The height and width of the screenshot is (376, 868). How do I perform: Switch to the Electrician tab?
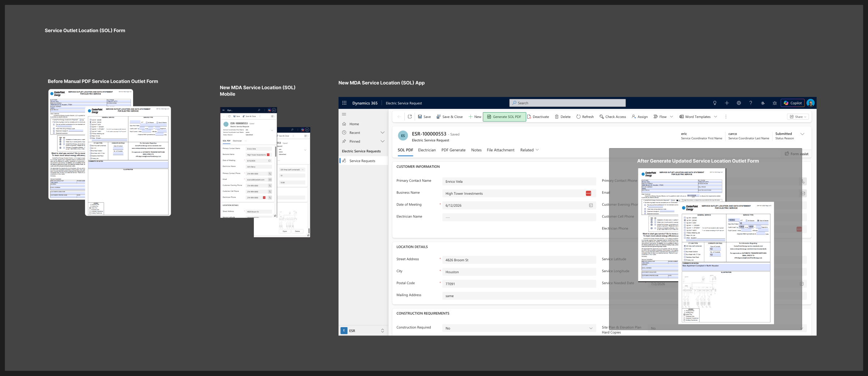(427, 150)
